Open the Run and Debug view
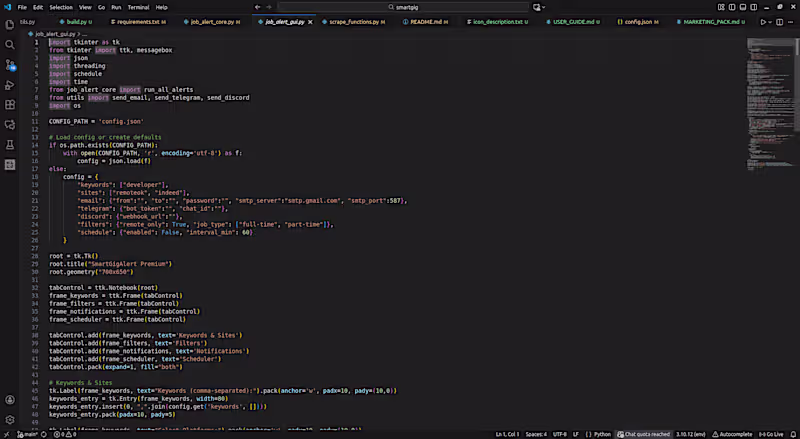 pyautogui.click(x=10, y=85)
